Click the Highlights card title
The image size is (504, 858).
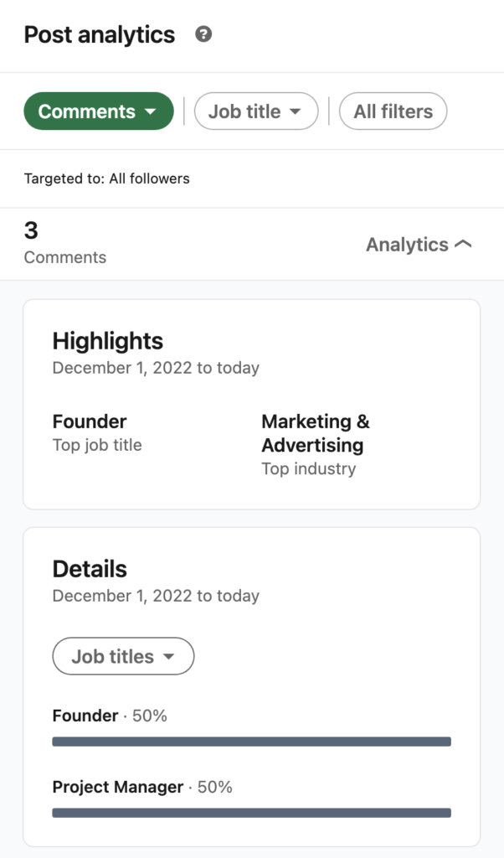(108, 341)
